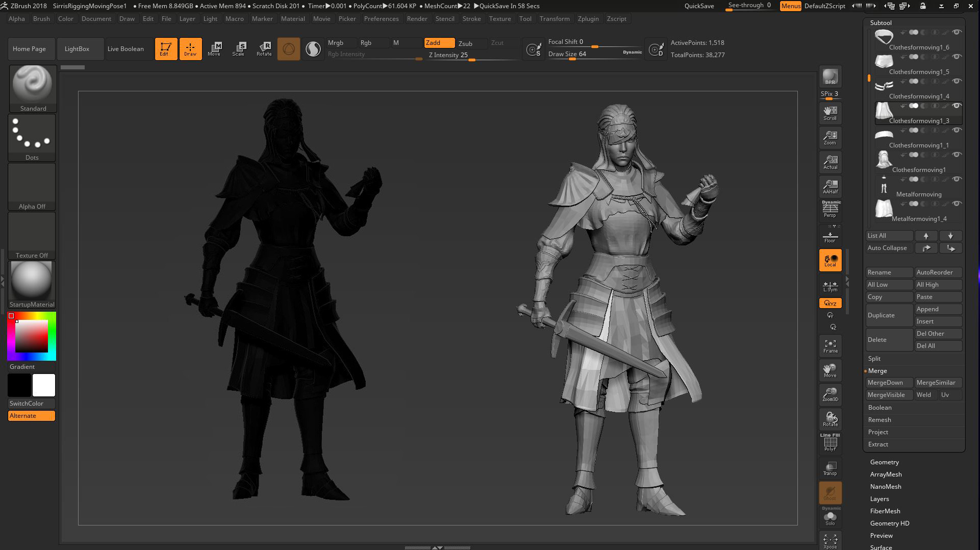Open the Zplugin menu
Viewport: 980px width, 550px height.
(x=588, y=19)
